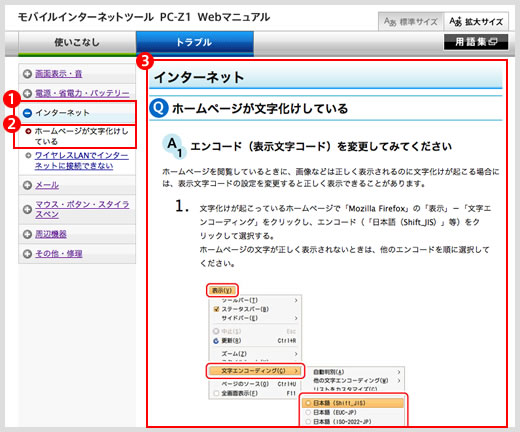Click the blue Q question icon
Image resolution: width=520 pixels, height=432 pixels.
click(x=159, y=108)
